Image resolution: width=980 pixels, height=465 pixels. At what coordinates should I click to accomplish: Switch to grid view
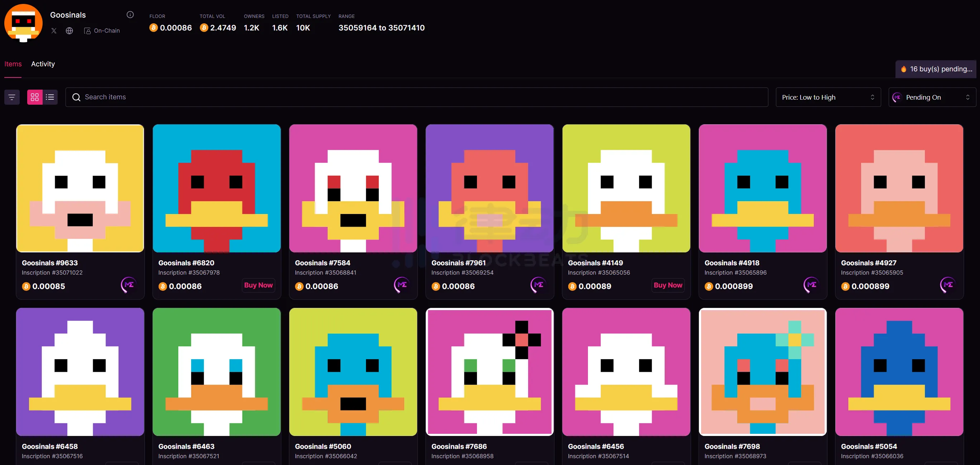[35, 98]
